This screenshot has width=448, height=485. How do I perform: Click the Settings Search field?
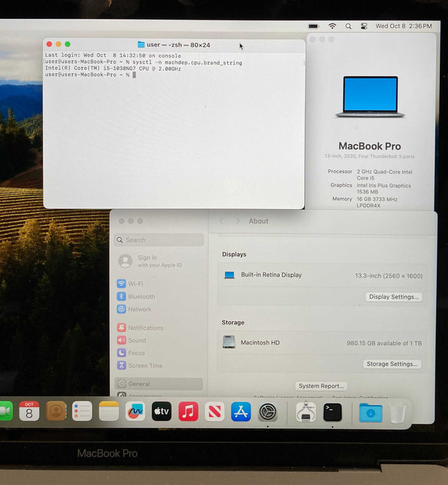tap(159, 240)
